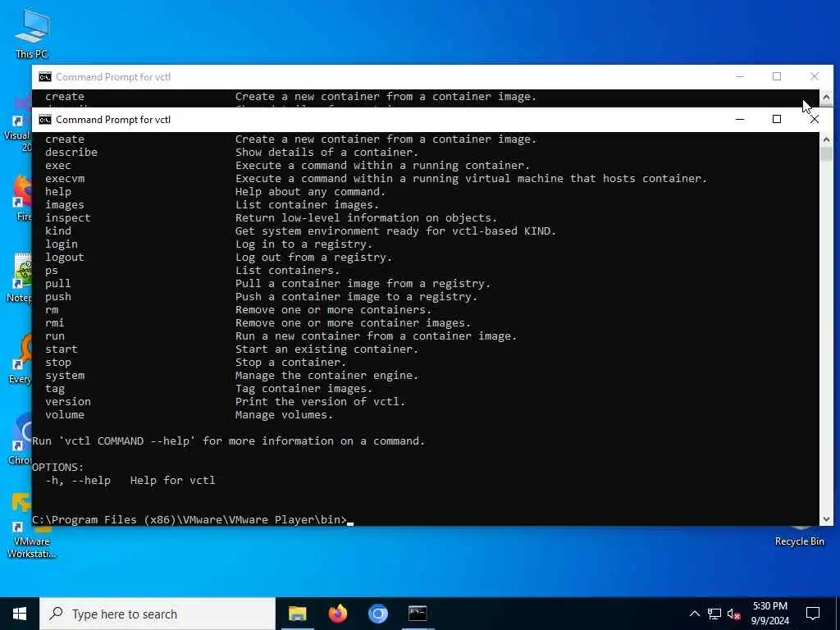Click the front window title 'Command Prompt for vctl'
Image resolution: width=840 pixels, height=630 pixels.
[x=113, y=120]
